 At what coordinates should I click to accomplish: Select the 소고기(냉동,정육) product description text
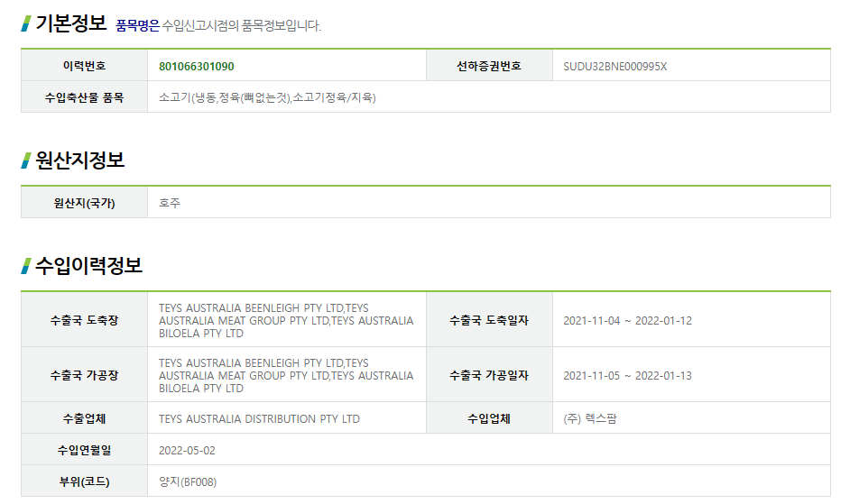(267, 97)
